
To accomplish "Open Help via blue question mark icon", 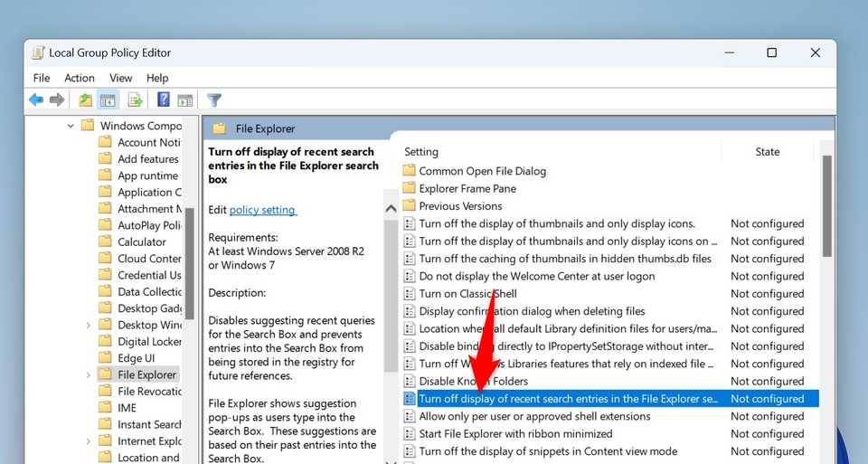I will point(164,99).
